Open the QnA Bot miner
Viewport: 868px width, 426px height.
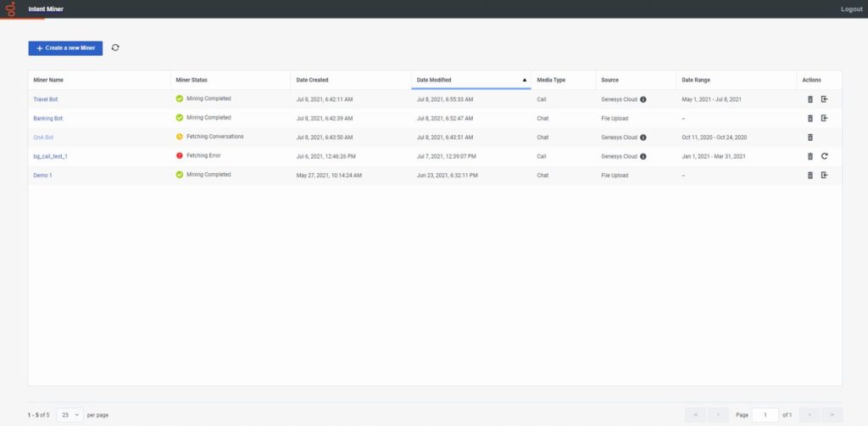[44, 137]
